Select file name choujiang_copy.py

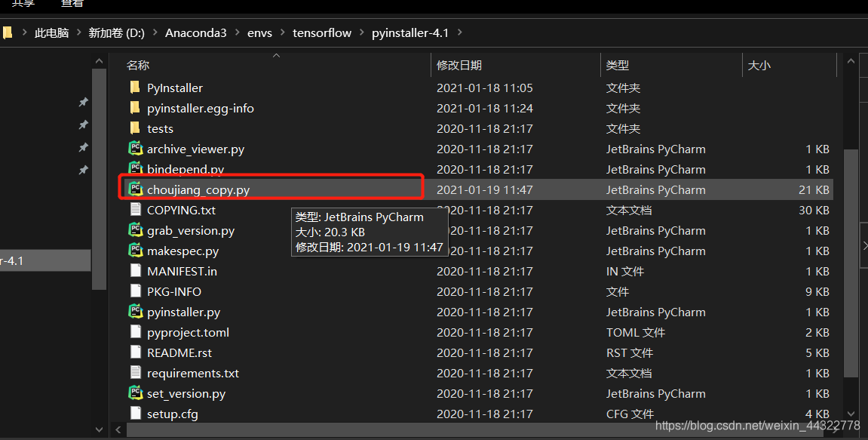(198, 190)
